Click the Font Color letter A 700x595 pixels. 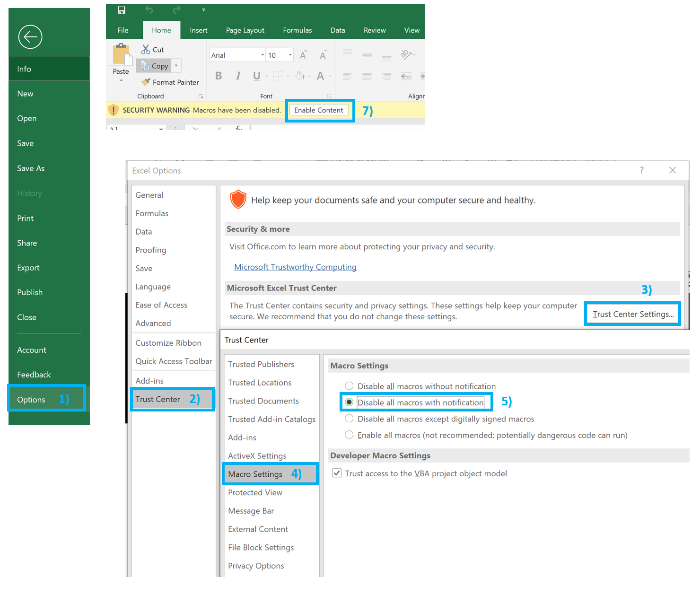click(320, 76)
